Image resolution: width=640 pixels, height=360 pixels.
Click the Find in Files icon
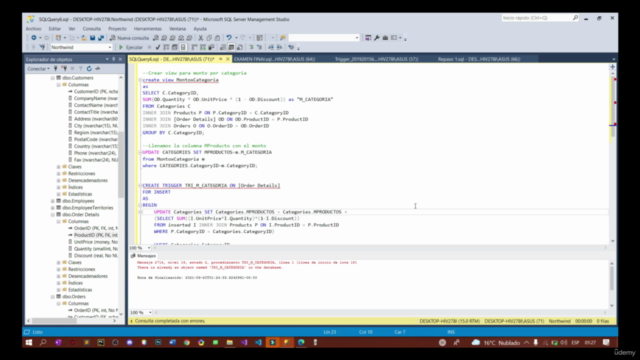point(282,38)
